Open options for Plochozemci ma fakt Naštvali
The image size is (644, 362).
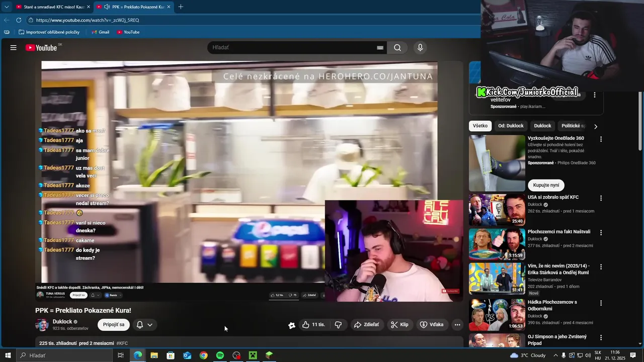click(x=600, y=233)
